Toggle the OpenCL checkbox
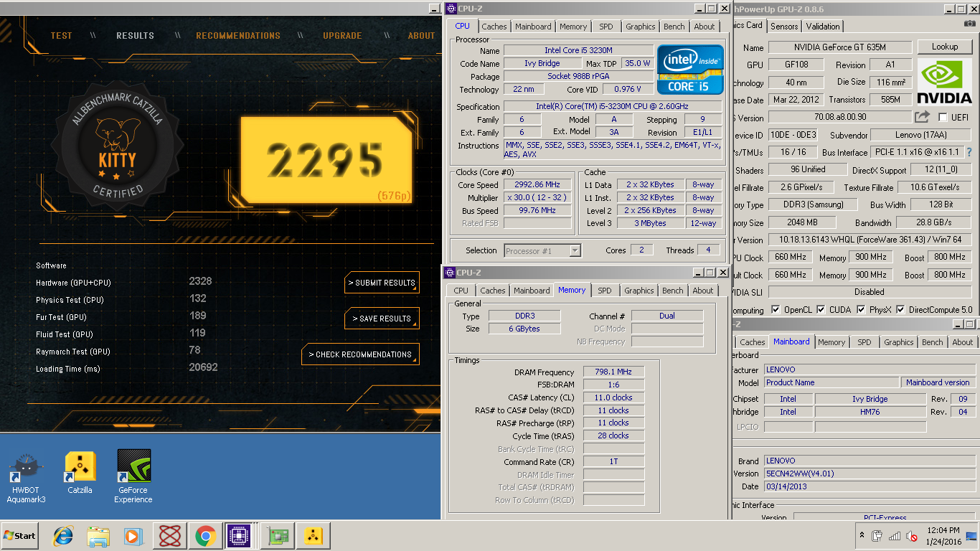The image size is (980, 551). [776, 310]
